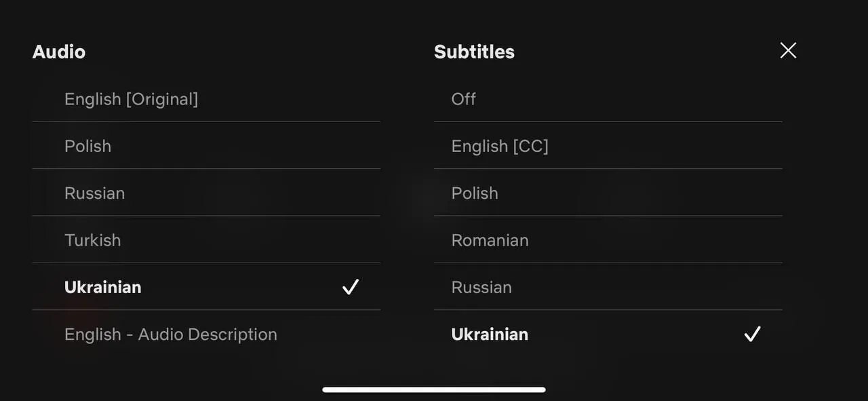
Task: Tap the checkmark beside Ukrainian subtitles
Action: coord(752,334)
